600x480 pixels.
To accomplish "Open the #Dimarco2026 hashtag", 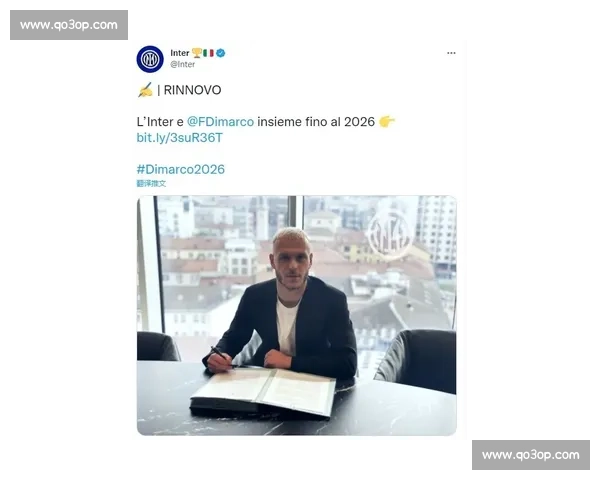I will click(x=181, y=169).
